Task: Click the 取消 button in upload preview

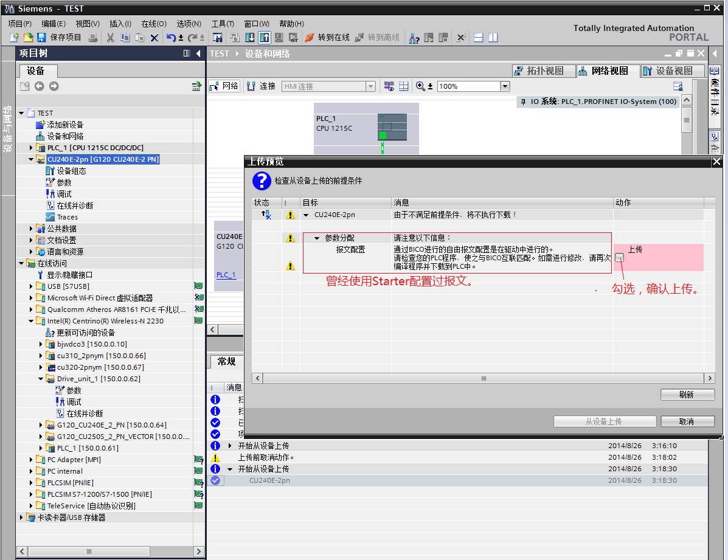Action: [x=687, y=421]
